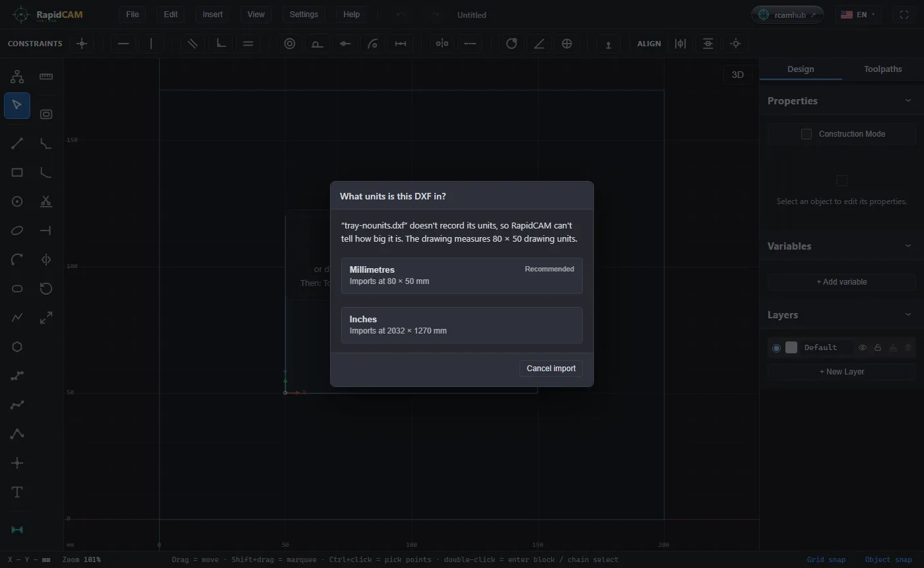924x568 pixels.
Task: Toggle lock on the Default layer
Action: [878, 347]
